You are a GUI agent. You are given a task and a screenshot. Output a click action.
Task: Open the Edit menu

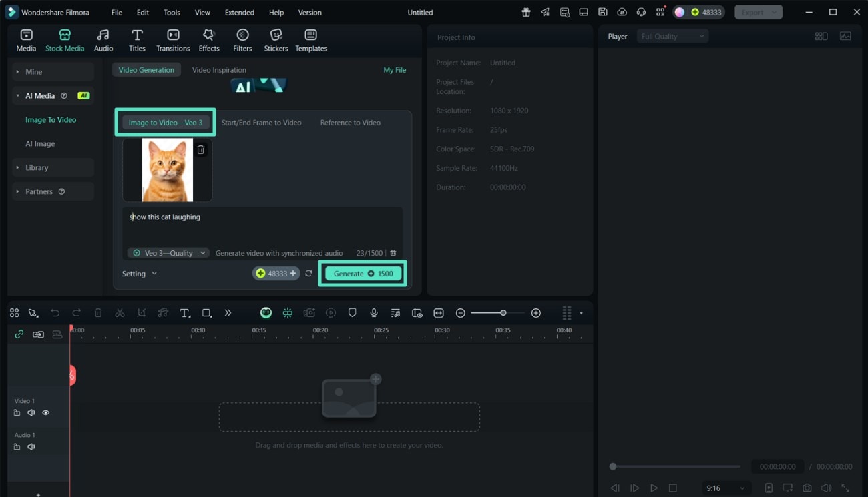pos(143,12)
